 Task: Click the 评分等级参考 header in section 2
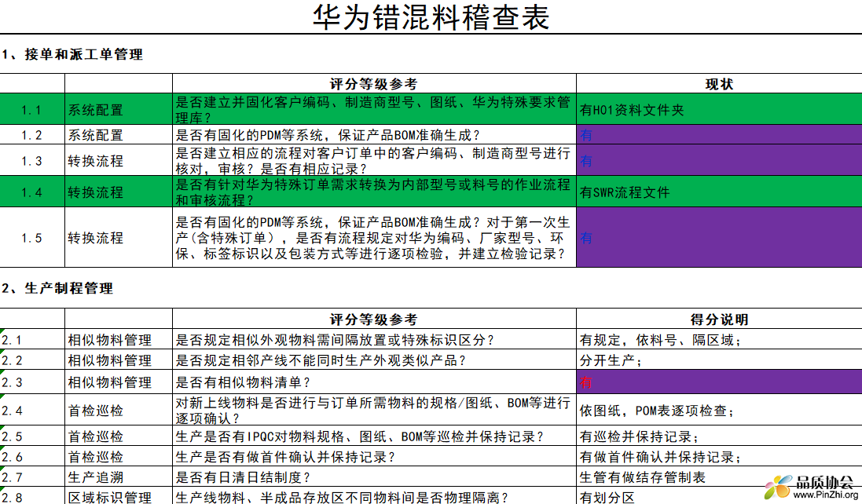[374, 319]
